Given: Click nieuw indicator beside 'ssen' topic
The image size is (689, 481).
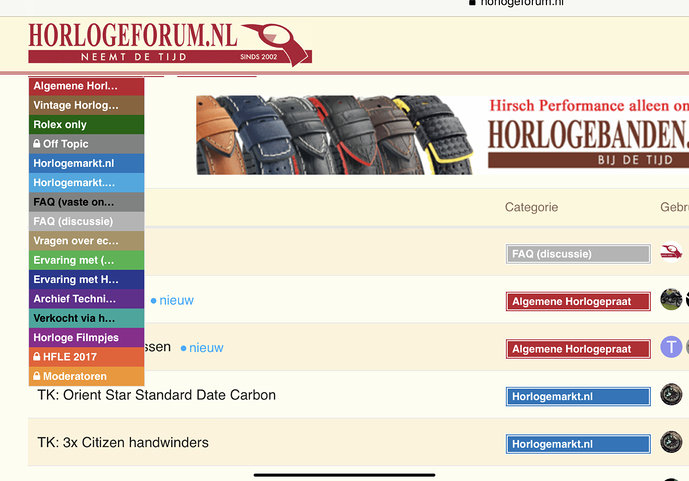Looking at the screenshot, I should tap(202, 348).
